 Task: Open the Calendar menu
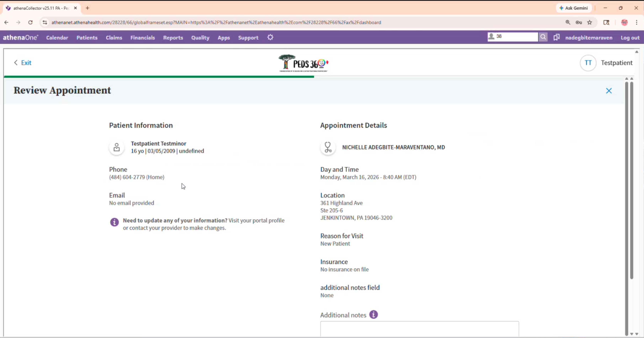click(57, 38)
